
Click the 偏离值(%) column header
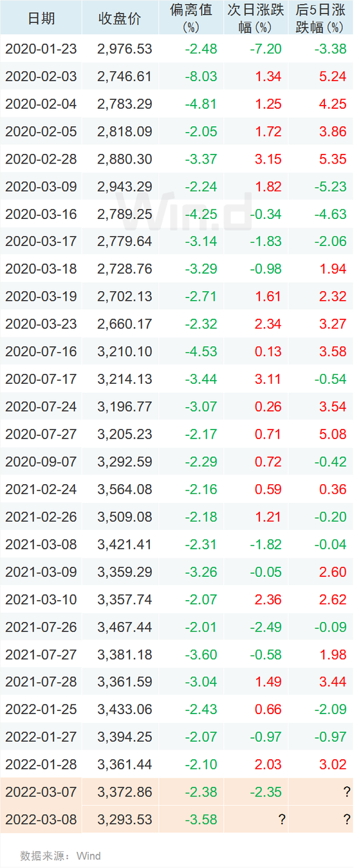coord(191,18)
